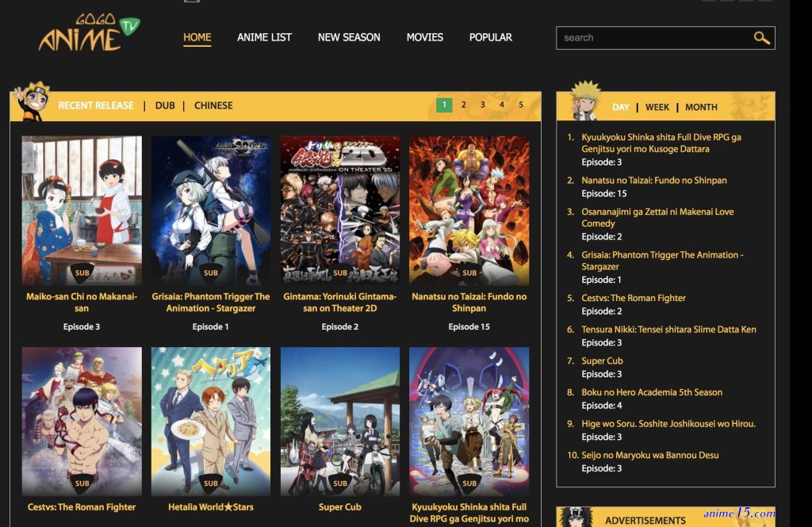Open Kyuukyoku Shinka shita poster thumbnail
This screenshot has width=812, height=527.
click(469, 422)
